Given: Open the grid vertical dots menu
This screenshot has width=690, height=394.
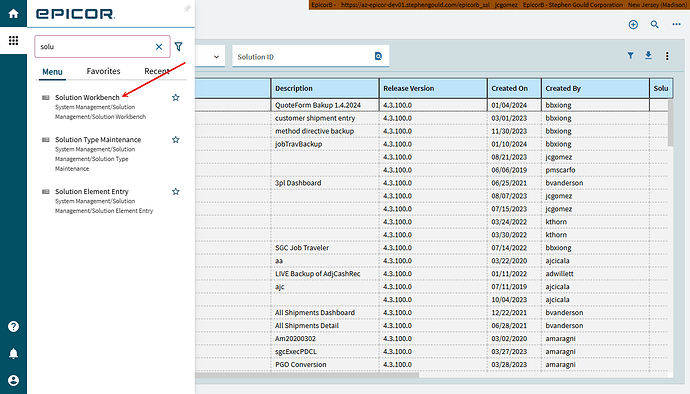Looking at the screenshot, I should coord(667,56).
